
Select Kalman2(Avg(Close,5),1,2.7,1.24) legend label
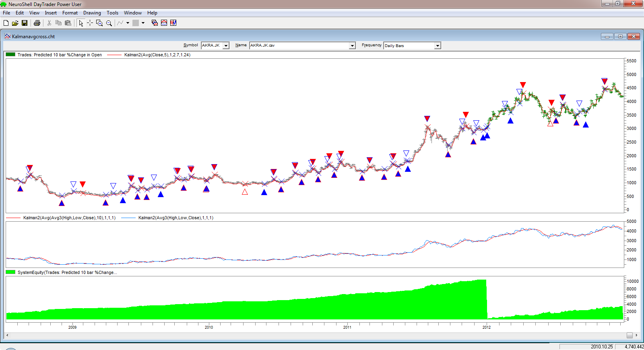157,55
